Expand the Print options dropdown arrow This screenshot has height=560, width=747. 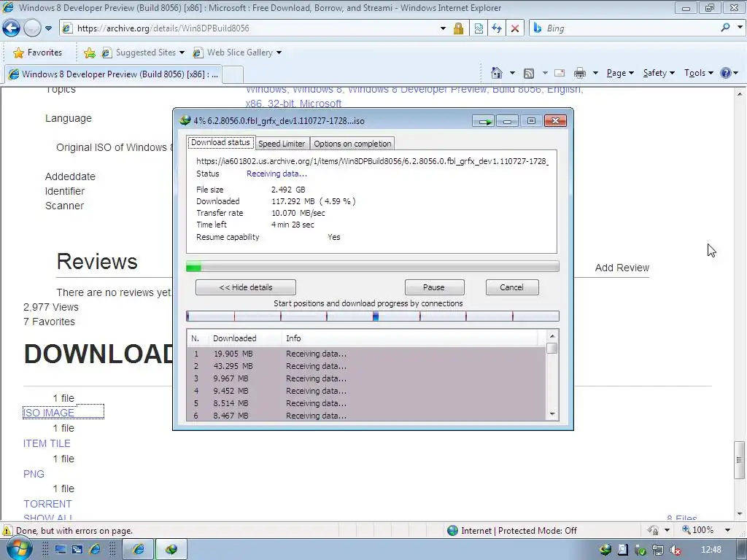[595, 73]
